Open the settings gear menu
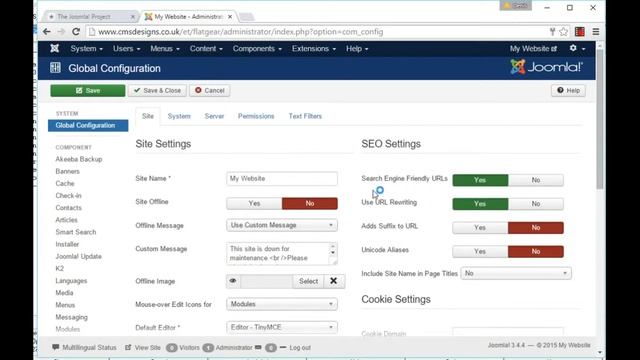Screen dimensions: 640x360 click(577, 48)
